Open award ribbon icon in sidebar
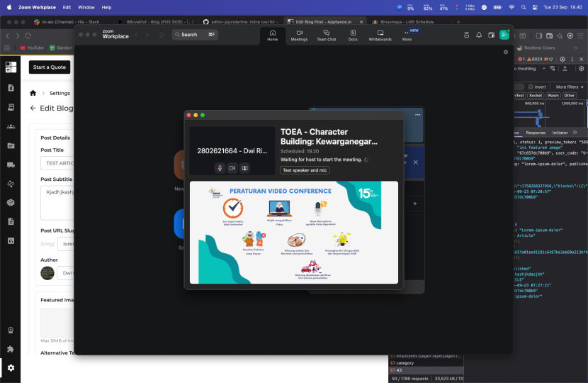 pos(11,331)
